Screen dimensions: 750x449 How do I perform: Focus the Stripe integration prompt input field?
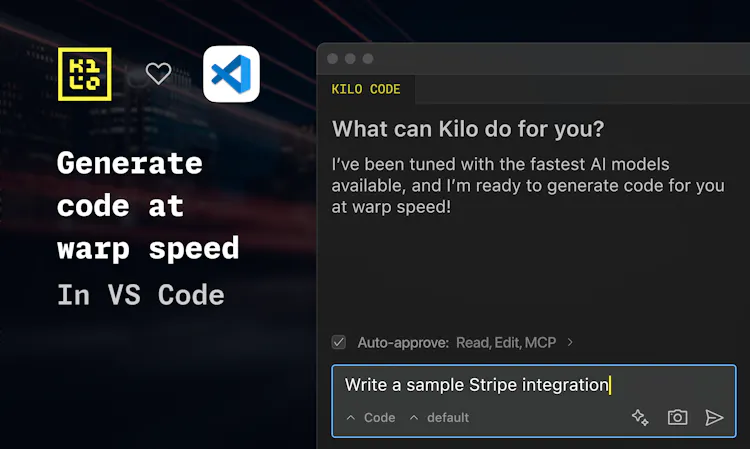pyautogui.click(x=534, y=401)
